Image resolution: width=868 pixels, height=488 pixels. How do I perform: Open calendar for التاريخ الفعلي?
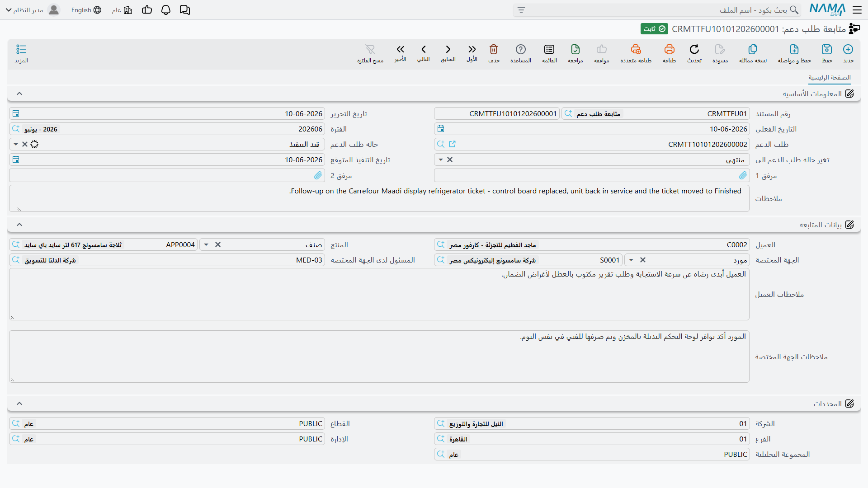(441, 129)
